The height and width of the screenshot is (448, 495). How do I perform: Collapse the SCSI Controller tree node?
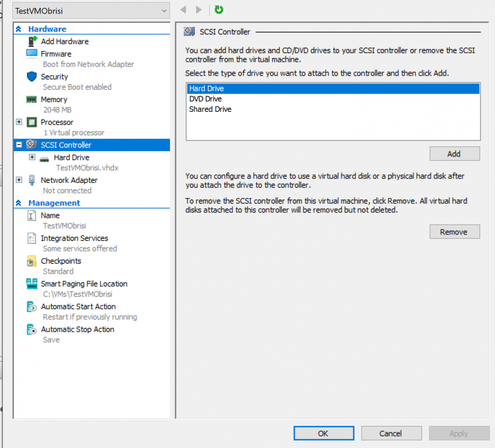19,145
